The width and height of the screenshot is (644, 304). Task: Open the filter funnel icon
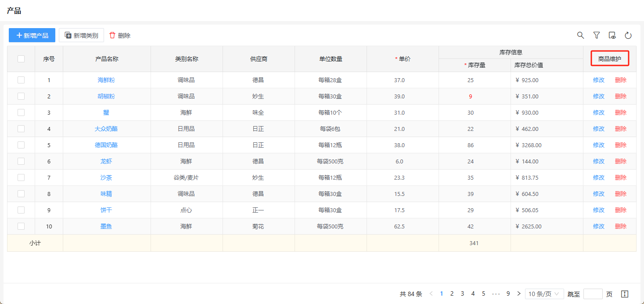coord(597,35)
